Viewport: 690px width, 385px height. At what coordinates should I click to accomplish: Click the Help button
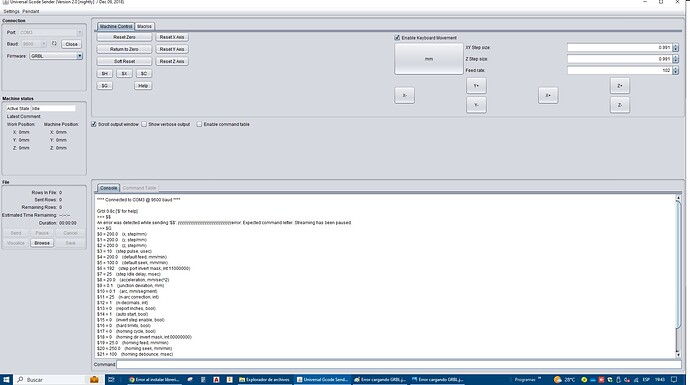(143, 86)
